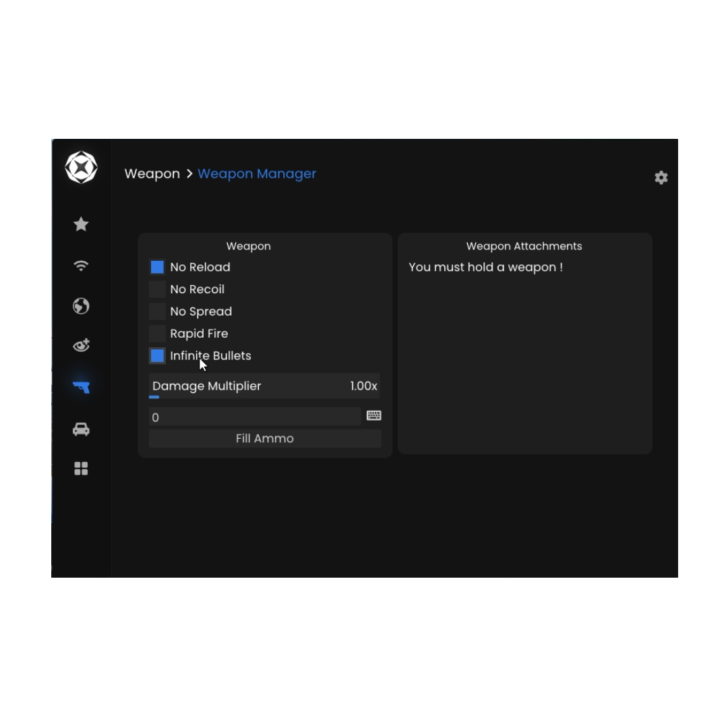The image size is (728, 728).
Task: Go to Weapon in the breadcrumb
Action: pyautogui.click(x=152, y=174)
